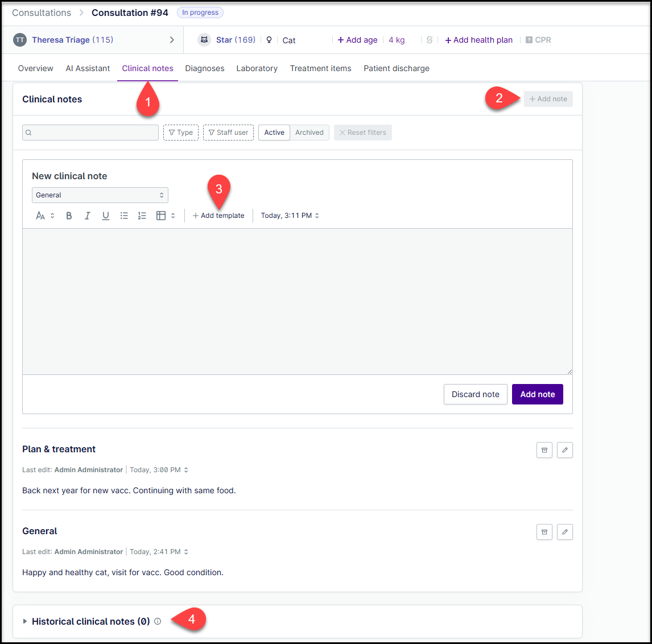Open client Theresa Triage (115)

(x=72, y=40)
